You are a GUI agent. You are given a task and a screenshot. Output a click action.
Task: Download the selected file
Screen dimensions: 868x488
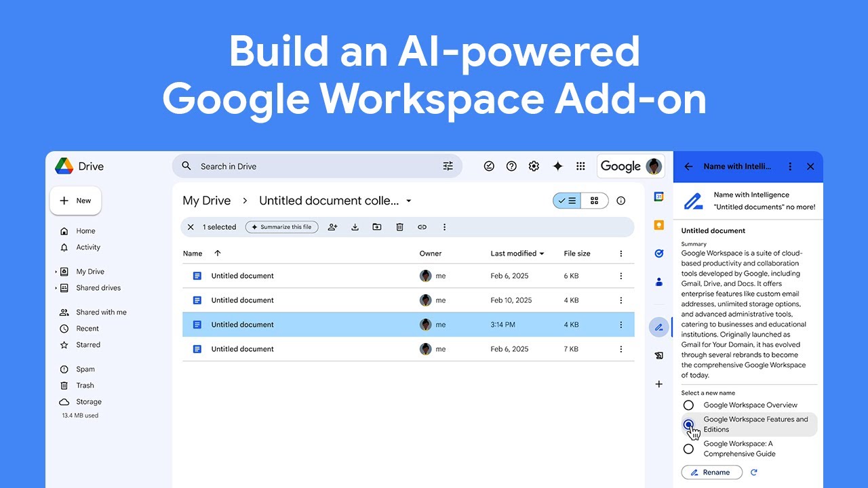tap(355, 227)
